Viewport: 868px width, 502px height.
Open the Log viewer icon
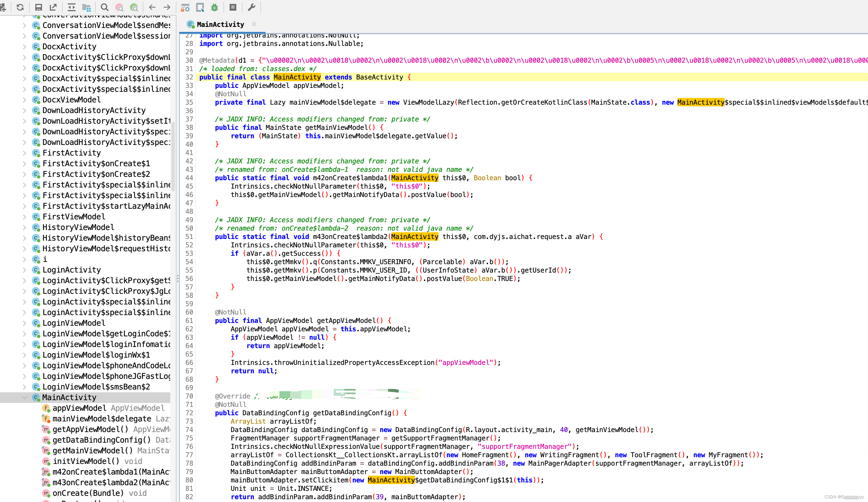pyautogui.click(x=234, y=7)
